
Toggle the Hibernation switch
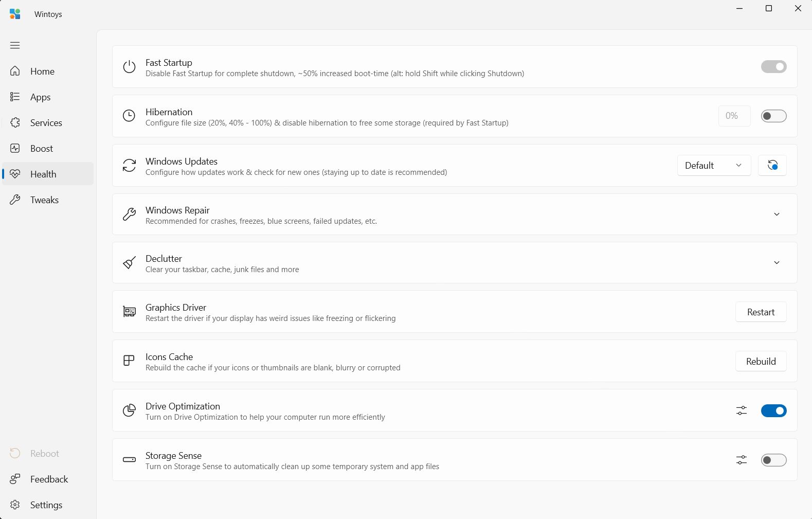point(773,116)
